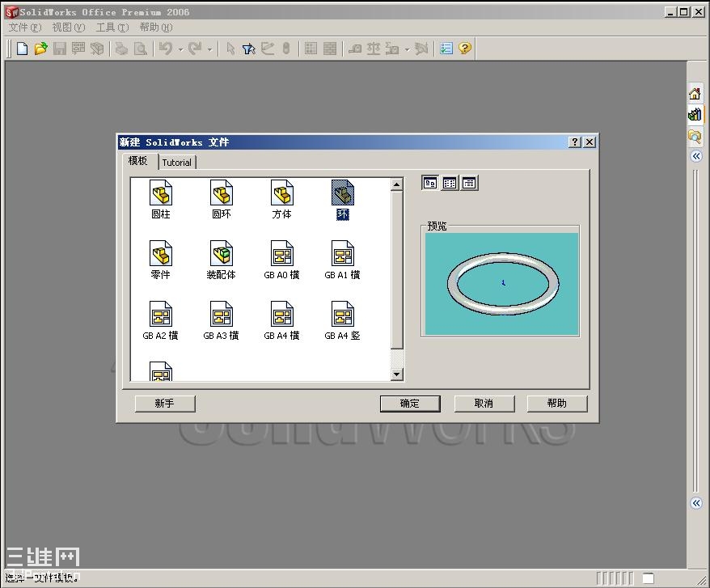Viewport: 710px width, 588px height.
Task: Click the Save disk icon in toolbar
Action: coord(59,49)
